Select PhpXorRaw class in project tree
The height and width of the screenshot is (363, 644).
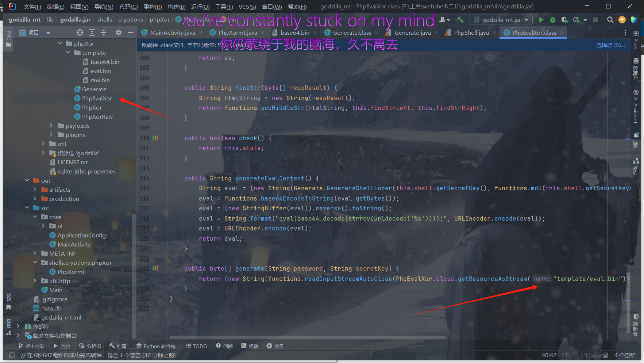pos(97,116)
